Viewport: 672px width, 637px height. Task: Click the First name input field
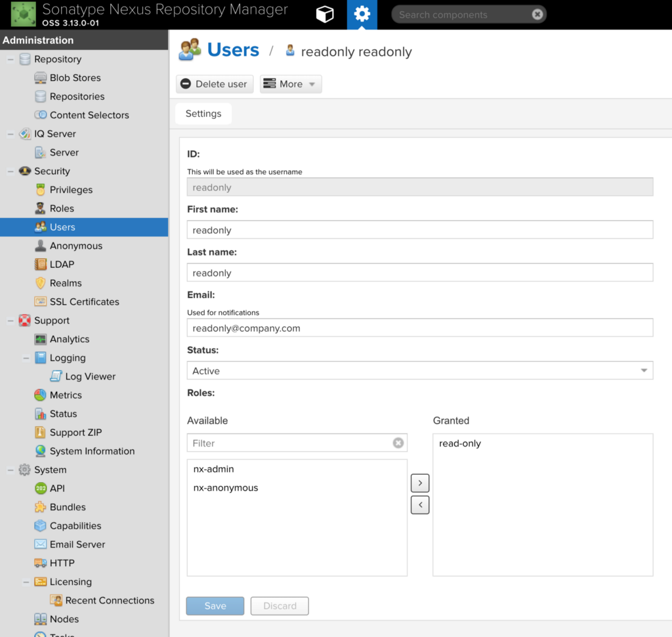[419, 230]
